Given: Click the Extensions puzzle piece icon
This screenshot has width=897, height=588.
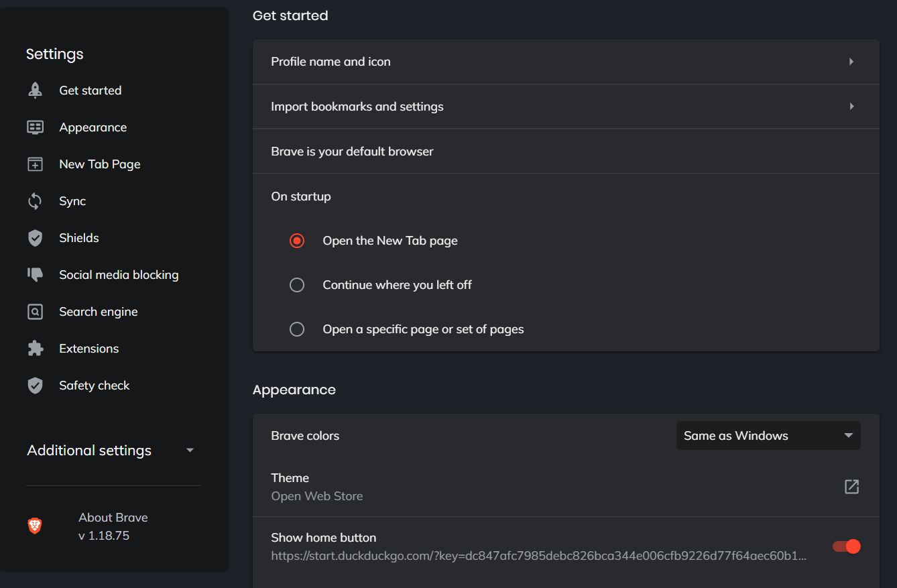Looking at the screenshot, I should (35, 349).
